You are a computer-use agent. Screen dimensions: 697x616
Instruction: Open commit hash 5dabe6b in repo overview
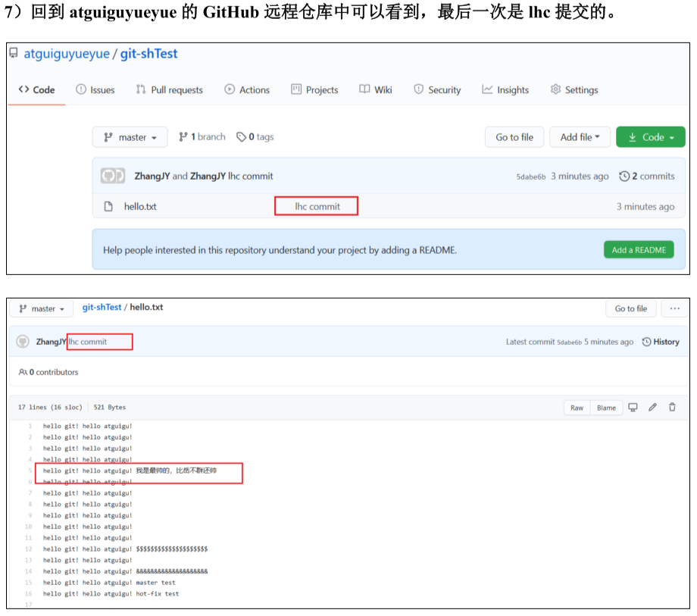pos(531,177)
